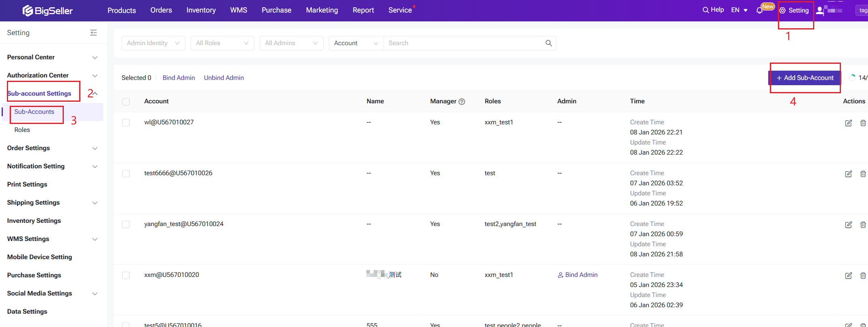Delete the xxm@U567010020 sub-account

tap(863, 276)
